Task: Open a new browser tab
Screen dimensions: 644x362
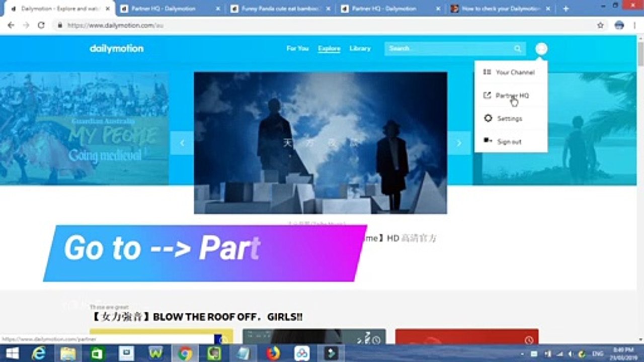Action: click(566, 9)
